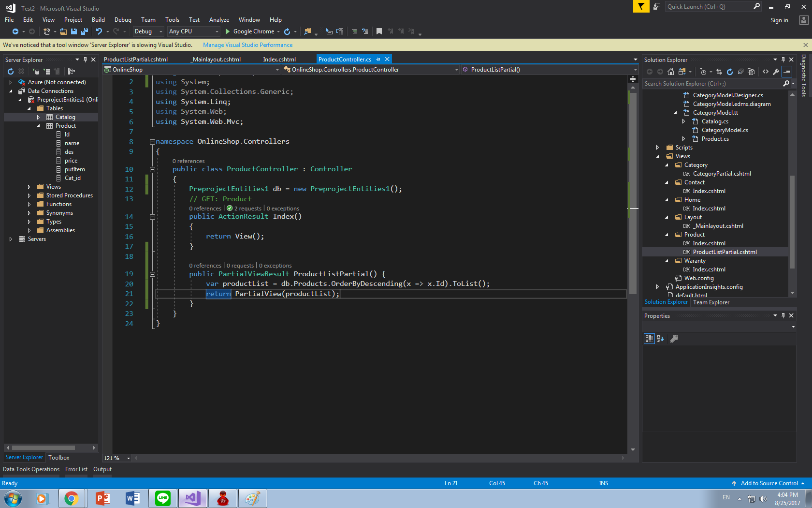The height and width of the screenshot is (508, 812).
Task: Collapse the ProductListPartial method outline box
Action: coord(152,274)
